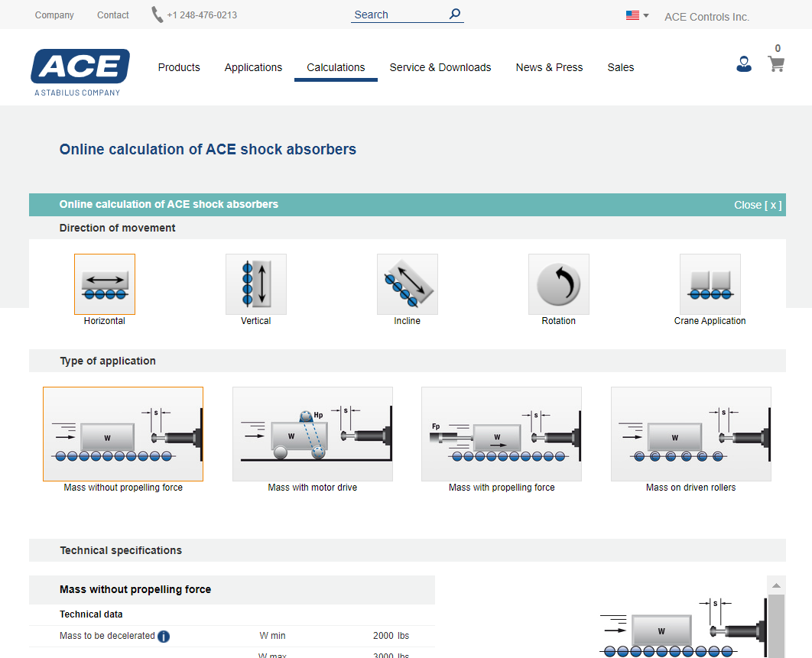
Task: Click the search magnifier icon
Action: coord(455,14)
